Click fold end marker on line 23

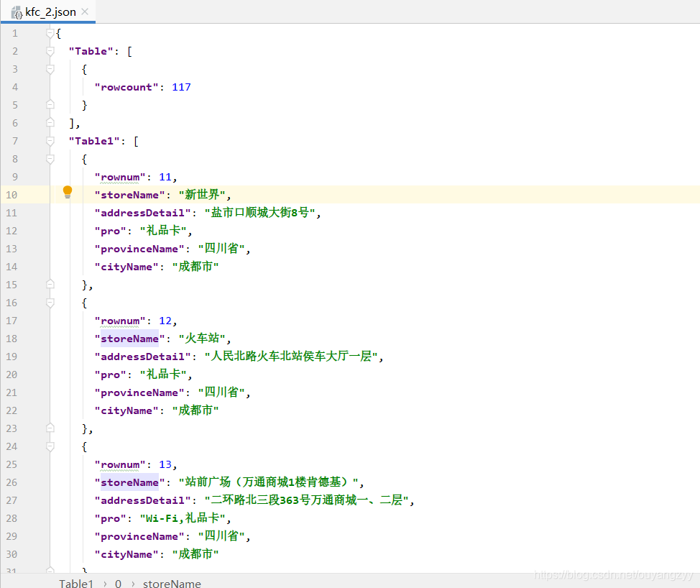point(50,428)
